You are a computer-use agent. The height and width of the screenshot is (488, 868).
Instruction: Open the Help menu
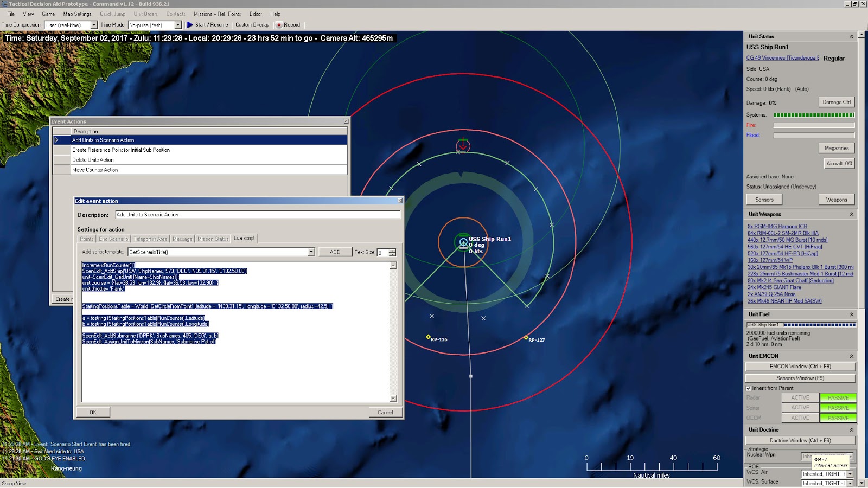click(275, 14)
